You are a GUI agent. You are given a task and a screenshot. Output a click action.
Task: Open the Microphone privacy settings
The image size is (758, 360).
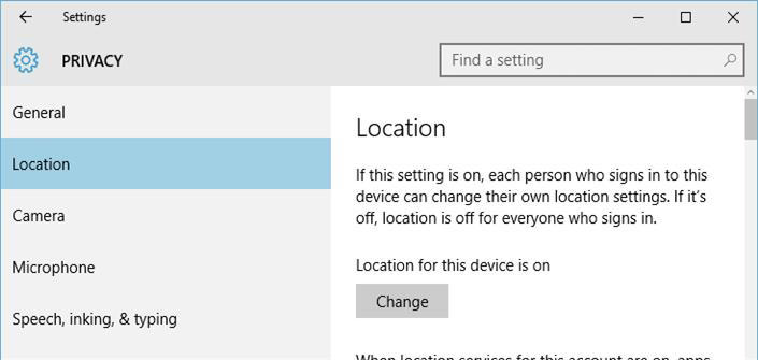pos(165,267)
